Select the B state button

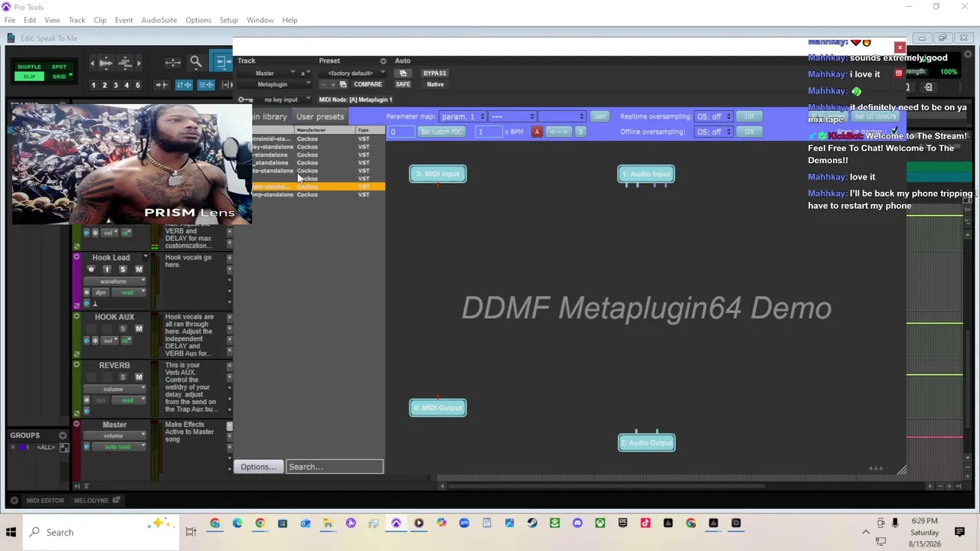pos(580,132)
